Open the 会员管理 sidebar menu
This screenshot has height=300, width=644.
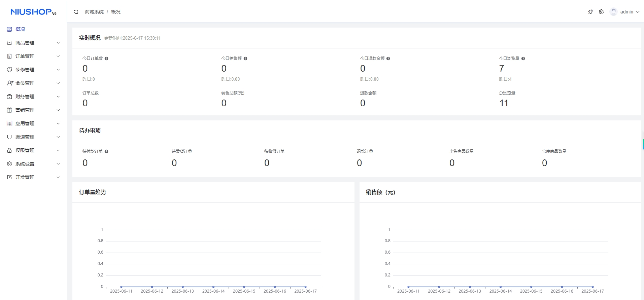(25, 83)
